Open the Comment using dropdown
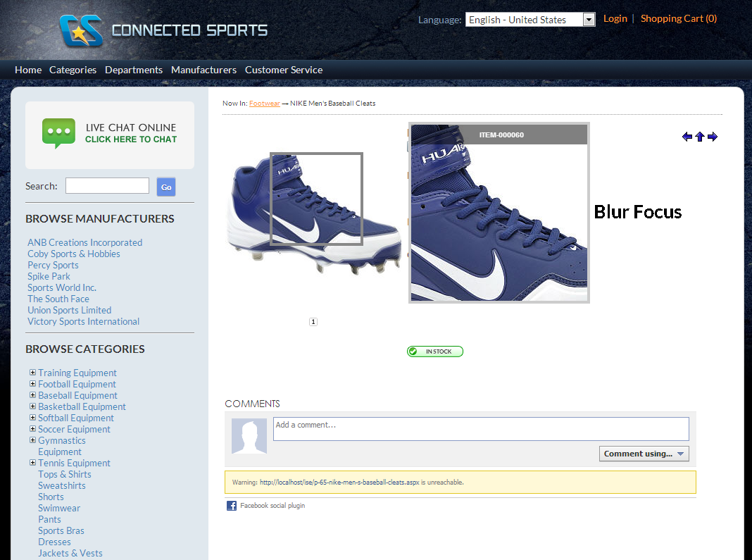This screenshot has height=560, width=752. 644,454
